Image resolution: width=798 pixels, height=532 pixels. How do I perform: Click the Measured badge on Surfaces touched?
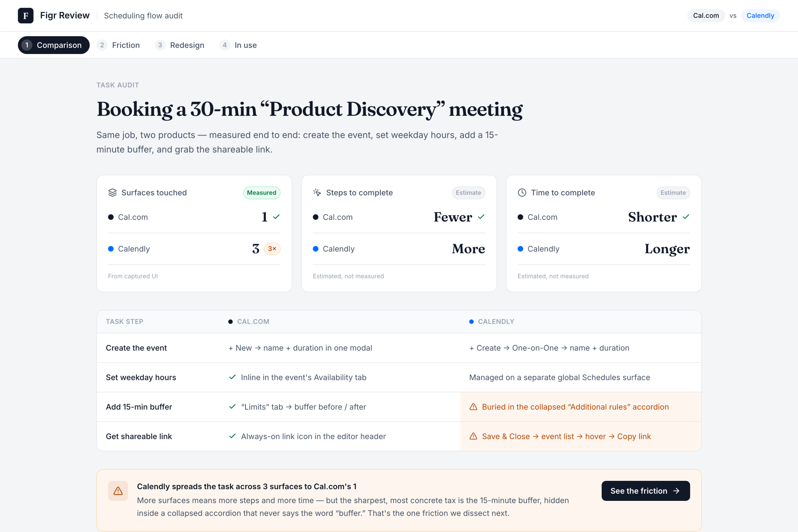tap(262, 193)
